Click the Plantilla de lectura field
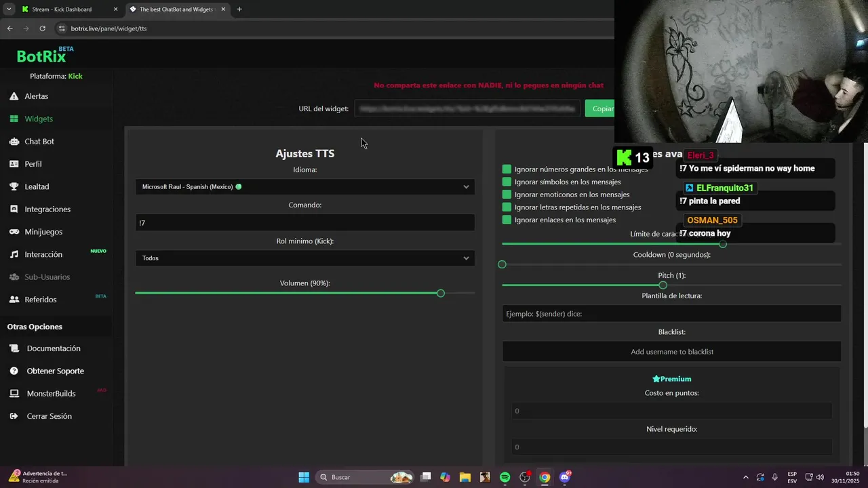The height and width of the screenshot is (488, 868). [671, 314]
